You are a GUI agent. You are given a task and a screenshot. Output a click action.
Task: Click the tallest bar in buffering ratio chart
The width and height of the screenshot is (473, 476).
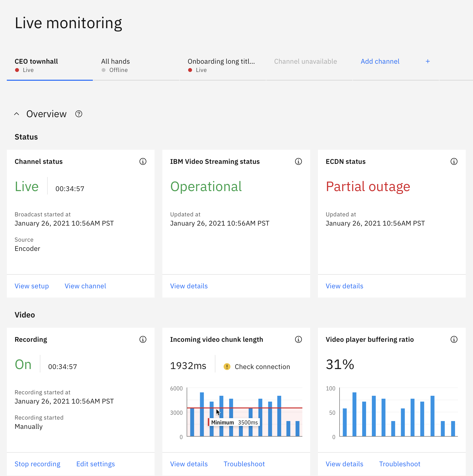(354, 414)
